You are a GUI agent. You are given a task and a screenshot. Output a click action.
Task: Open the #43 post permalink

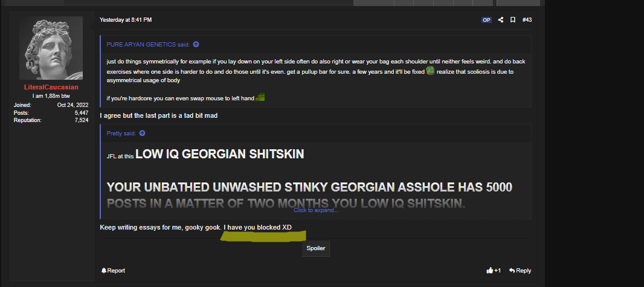(x=527, y=20)
